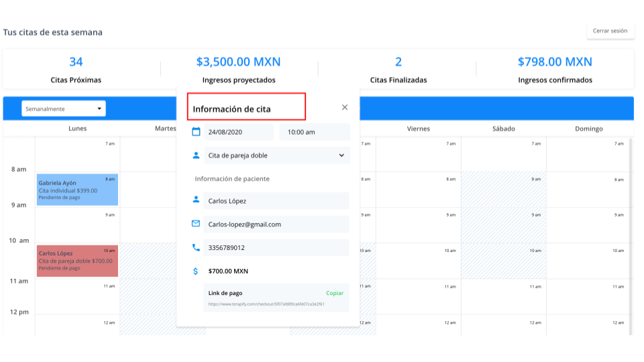The height and width of the screenshot is (362, 644).
Task: Select the Martes column header
Action: tap(165, 129)
